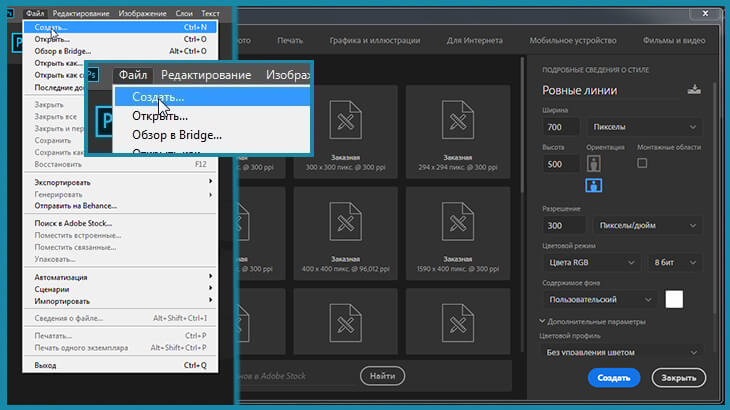Select the portrait orientation icon

click(x=593, y=164)
